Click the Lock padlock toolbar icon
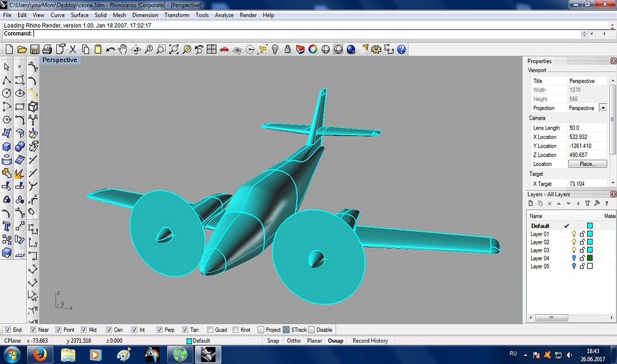 (288, 49)
